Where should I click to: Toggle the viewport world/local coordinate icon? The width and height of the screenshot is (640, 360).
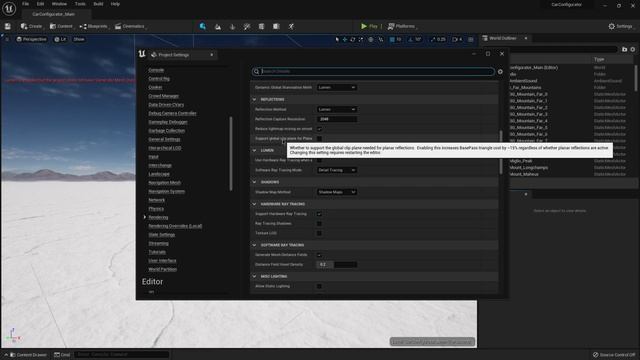tap(371, 40)
